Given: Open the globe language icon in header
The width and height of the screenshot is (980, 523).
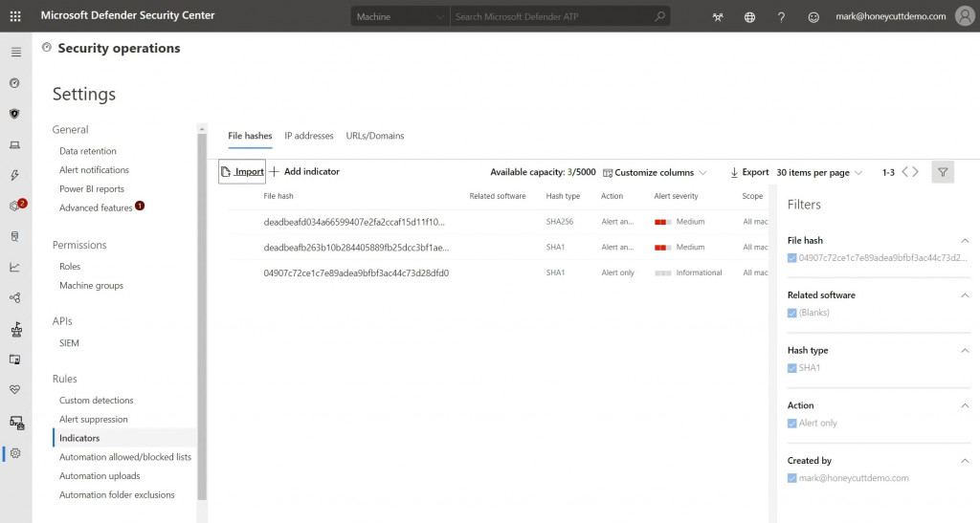Looking at the screenshot, I should coord(749,17).
